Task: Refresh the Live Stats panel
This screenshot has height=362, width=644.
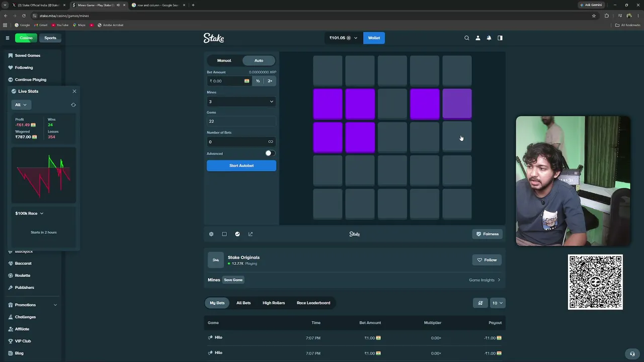Action: click(73, 105)
